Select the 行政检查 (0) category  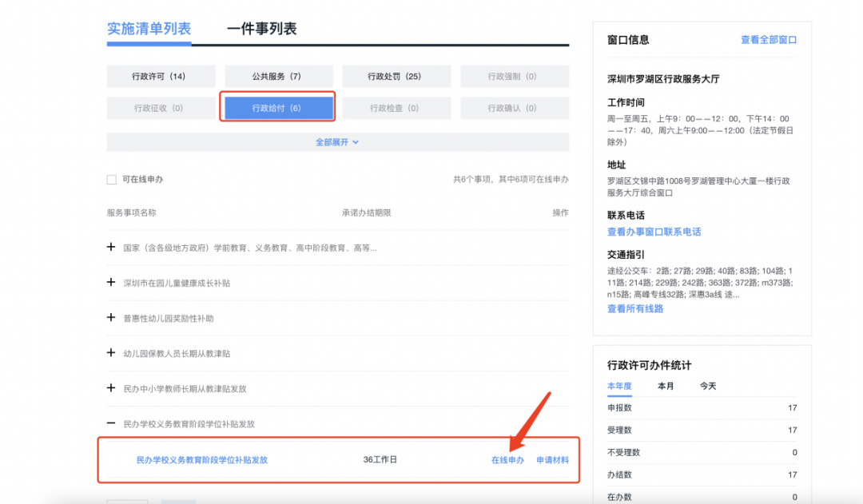[396, 108]
